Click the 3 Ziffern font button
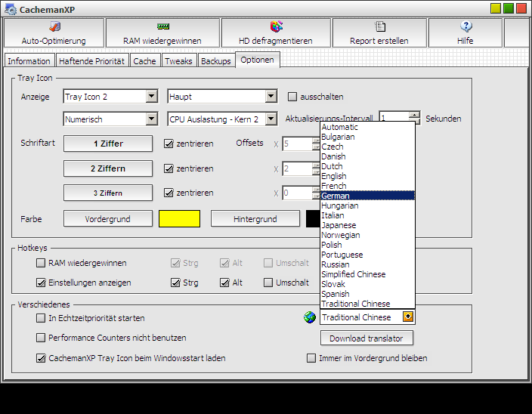The height and width of the screenshot is (414, 532). 108,193
